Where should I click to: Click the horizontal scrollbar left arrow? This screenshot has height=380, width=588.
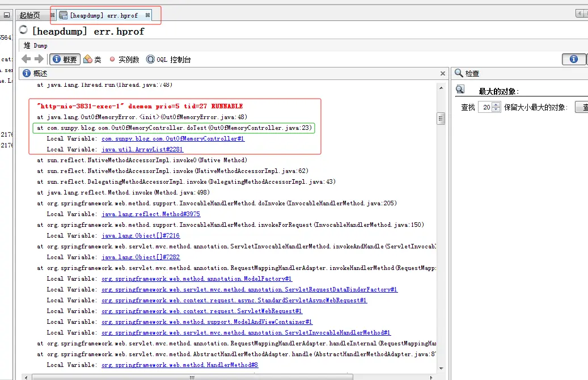26,377
